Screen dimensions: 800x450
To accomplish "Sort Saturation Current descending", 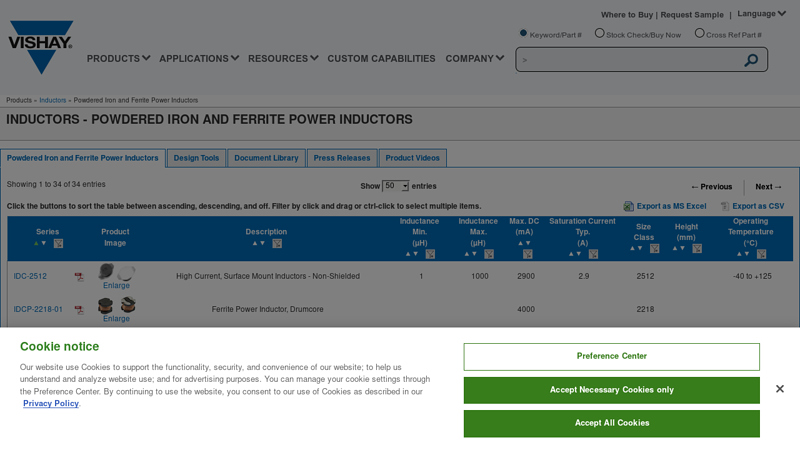I will click(579, 254).
